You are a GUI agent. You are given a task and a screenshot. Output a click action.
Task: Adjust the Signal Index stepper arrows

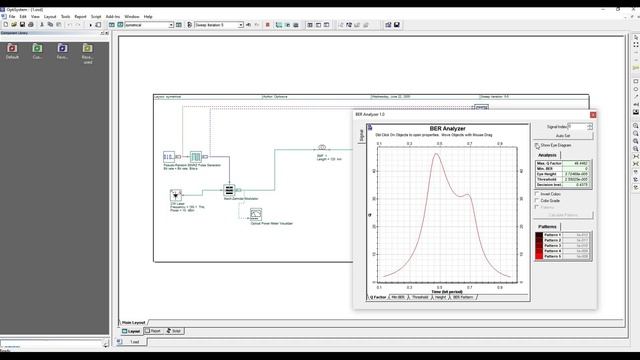point(590,127)
